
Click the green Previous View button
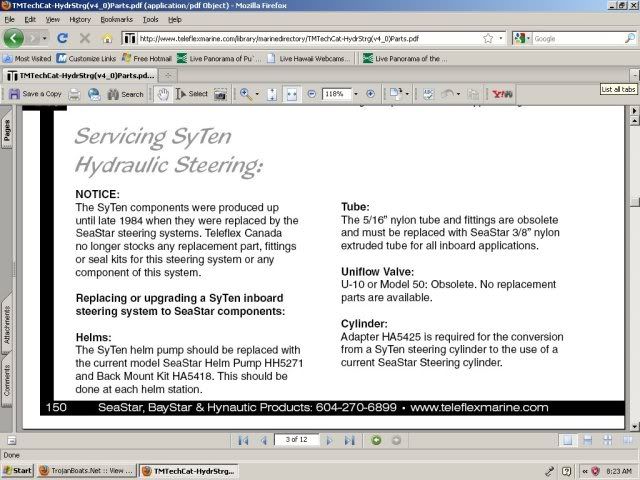pyautogui.click(x=376, y=440)
